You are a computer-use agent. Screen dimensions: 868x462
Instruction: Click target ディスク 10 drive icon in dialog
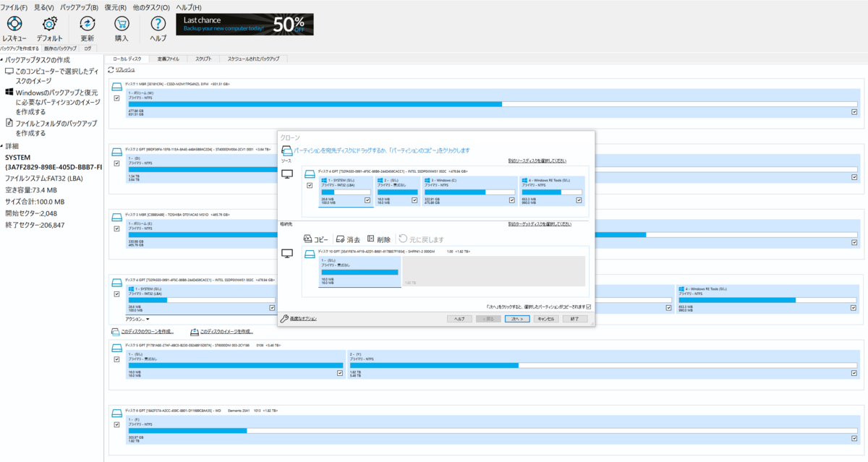(310, 253)
